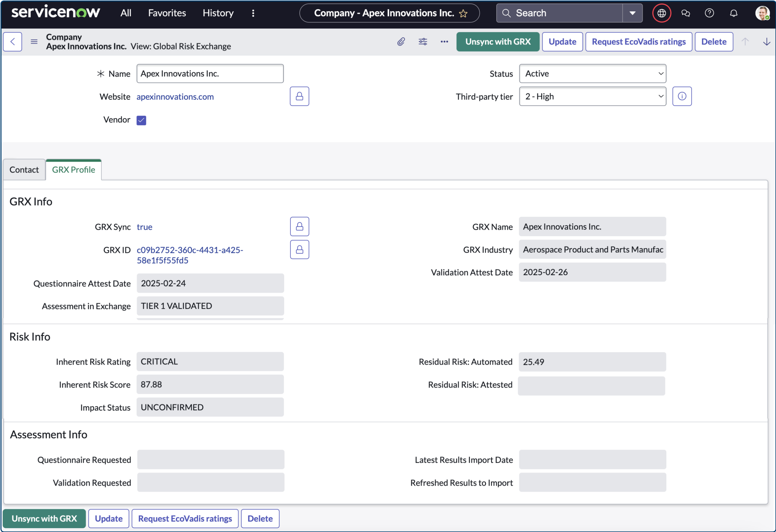Screen dimensions: 776x532
Task: Click the Refreshed Results to Import field
Action: tap(593, 483)
